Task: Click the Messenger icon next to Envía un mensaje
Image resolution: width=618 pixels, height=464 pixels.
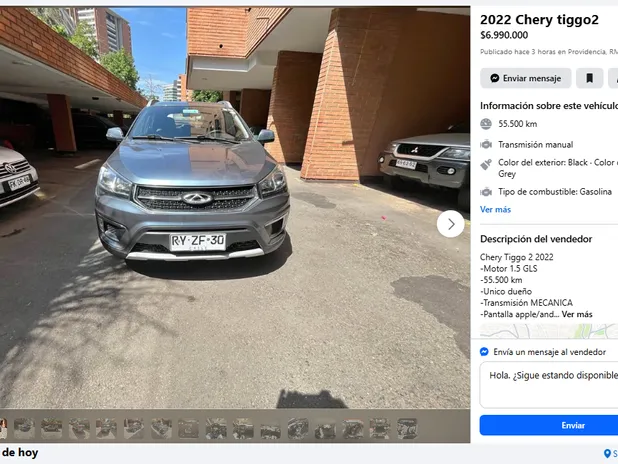Action: click(484, 352)
